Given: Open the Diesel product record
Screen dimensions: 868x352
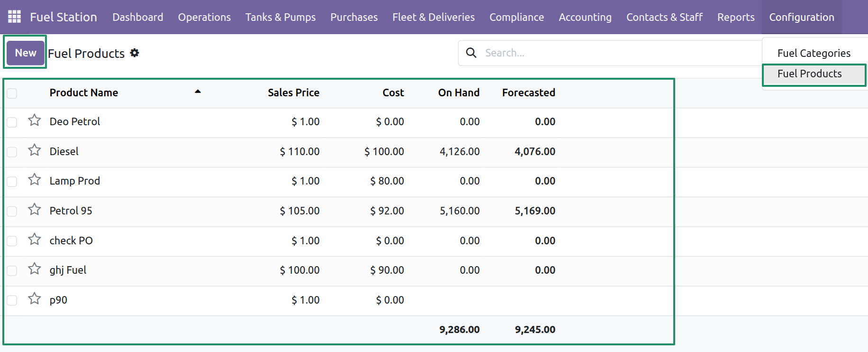Looking at the screenshot, I should pos(64,151).
